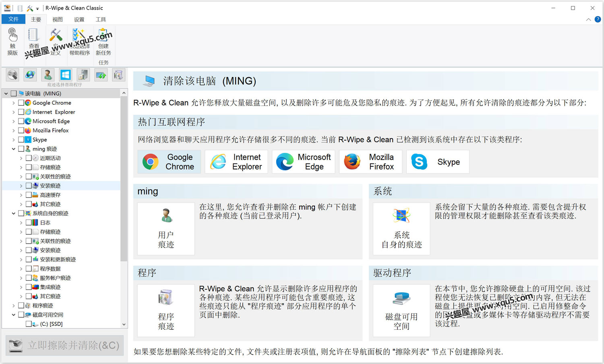This screenshot has height=364, width=604.
Task: Open the 用户痕迹 user traces tile
Action: click(x=166, y=229)
